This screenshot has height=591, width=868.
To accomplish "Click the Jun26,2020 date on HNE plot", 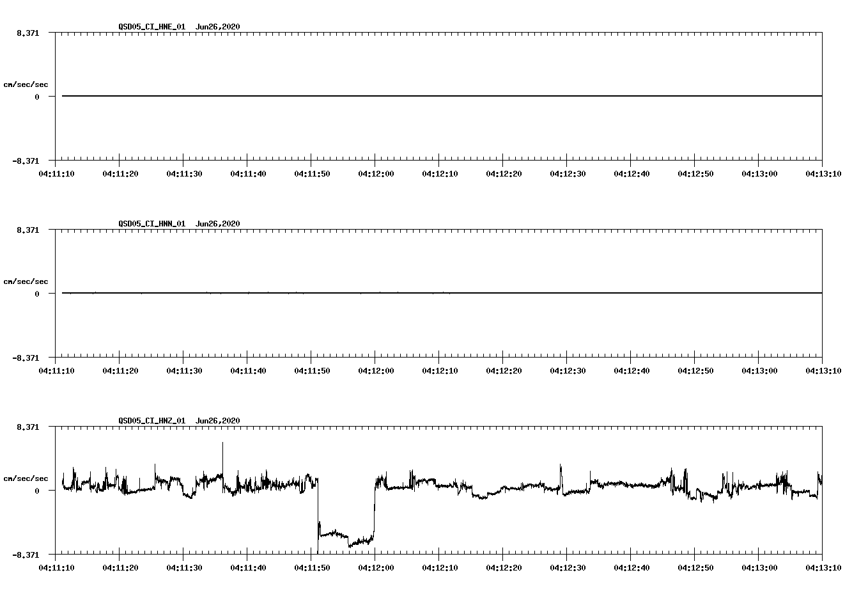I will point(218,27).
